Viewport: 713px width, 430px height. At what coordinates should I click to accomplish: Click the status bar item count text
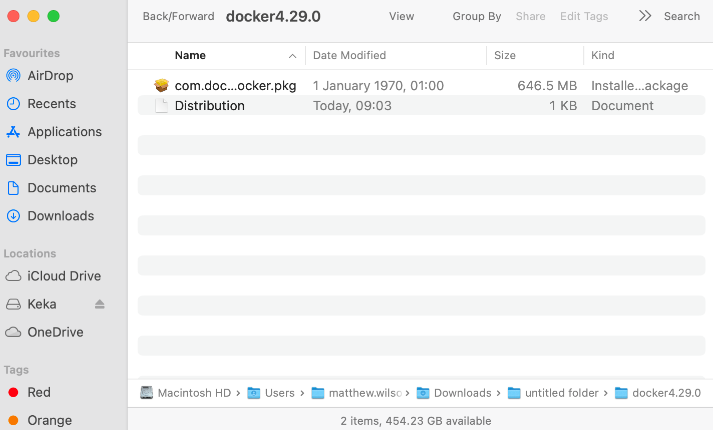[416, 421]
